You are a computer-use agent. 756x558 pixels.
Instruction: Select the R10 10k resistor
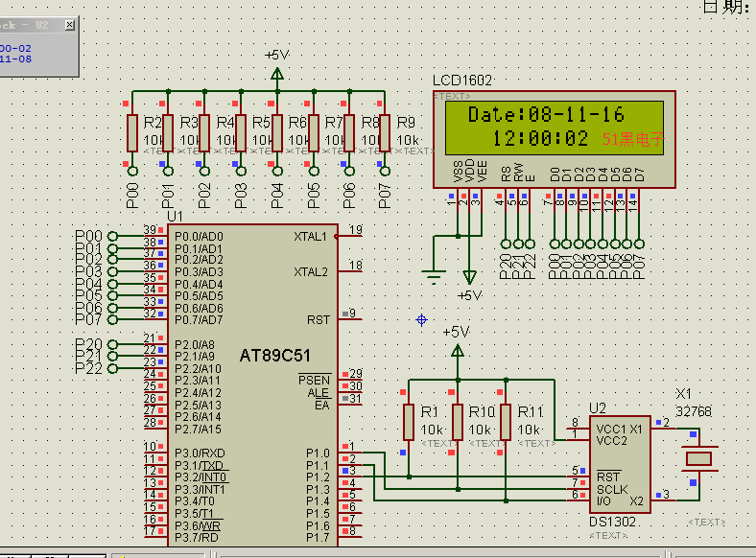pos(458,422)
